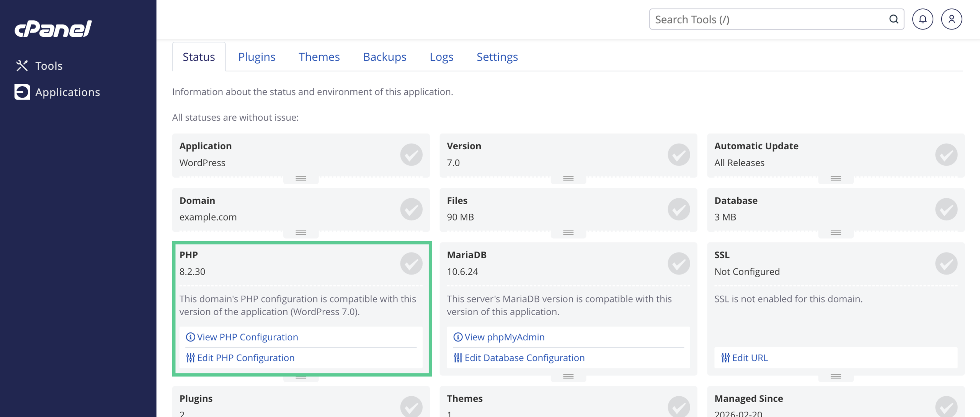Expand the Automatic Update card handle
The width and height of the screenshot is (980, 417).
click(836, 178)
